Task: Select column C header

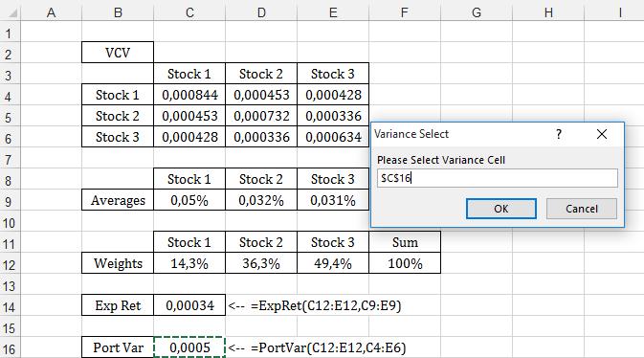Action: 189,12
